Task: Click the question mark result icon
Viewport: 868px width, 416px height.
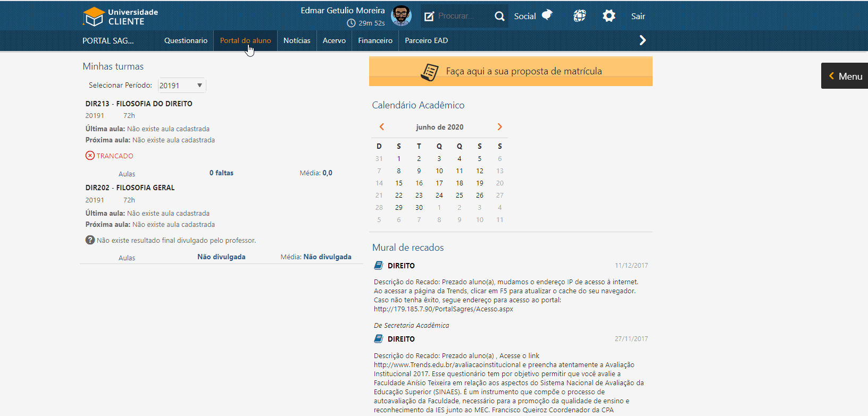Action: 90,240
